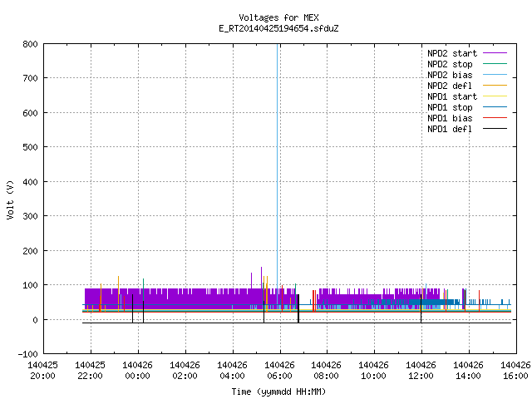This screenshot has height=399, width=532.
Task: Click the 'NPD2 defl' legend label
Action: [x=450, y=86]
